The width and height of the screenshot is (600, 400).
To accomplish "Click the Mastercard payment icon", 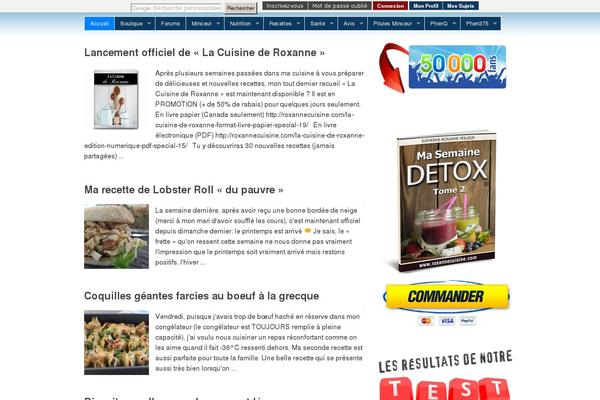I will tap(426, 321).
